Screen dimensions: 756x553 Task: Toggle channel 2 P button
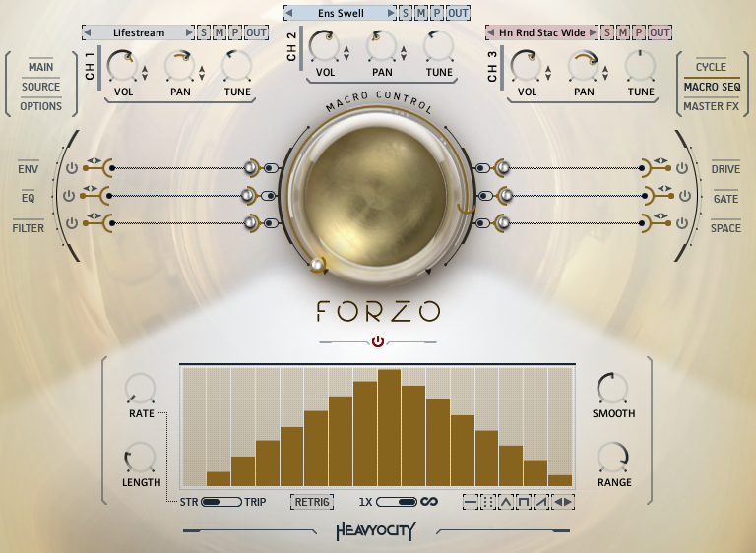click(437, 13)
